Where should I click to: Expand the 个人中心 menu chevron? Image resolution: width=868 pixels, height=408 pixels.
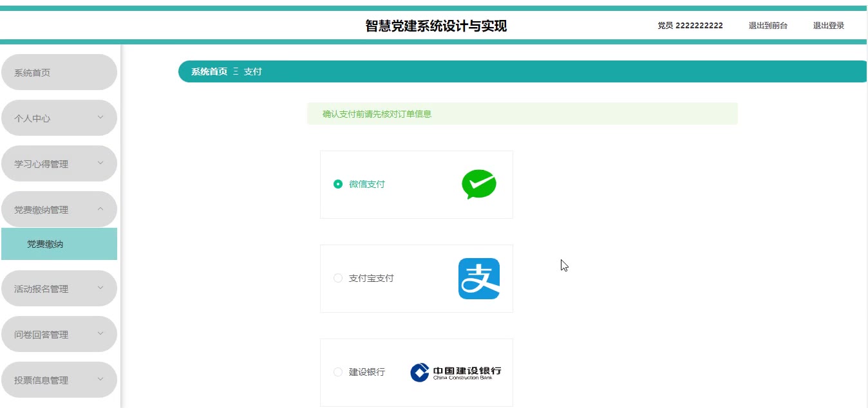100,117
